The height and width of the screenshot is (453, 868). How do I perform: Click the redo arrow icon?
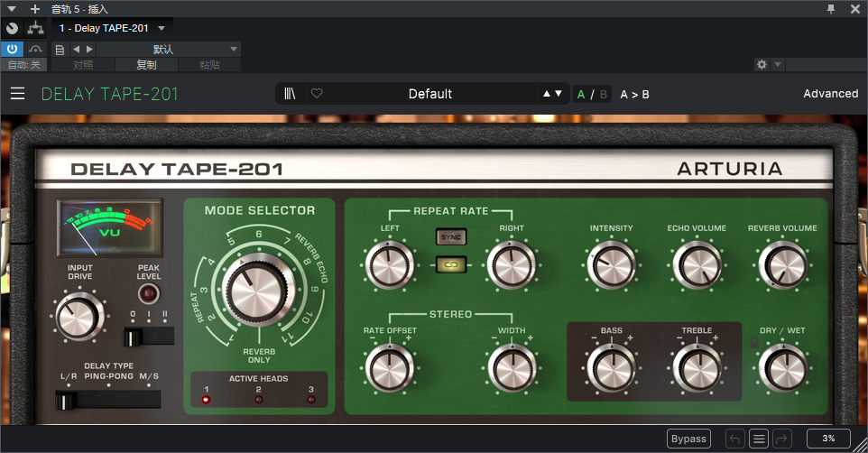(x=781, y=439)
